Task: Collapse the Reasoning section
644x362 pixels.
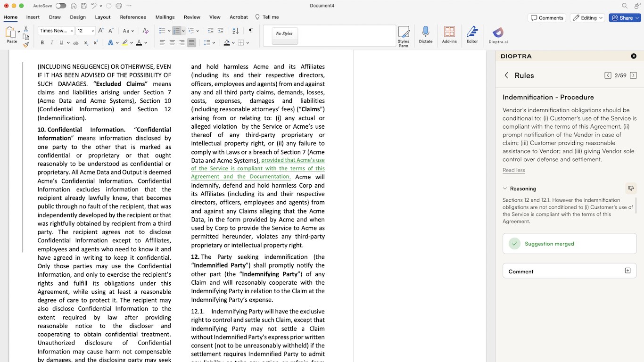Action: (x=505, y=189)
